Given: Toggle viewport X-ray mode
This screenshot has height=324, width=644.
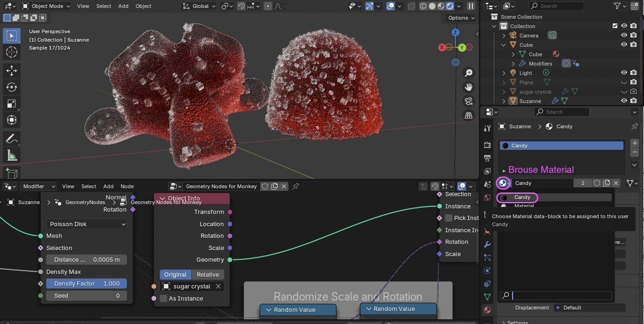Looking at the screenshot, I should coord(411,6).
